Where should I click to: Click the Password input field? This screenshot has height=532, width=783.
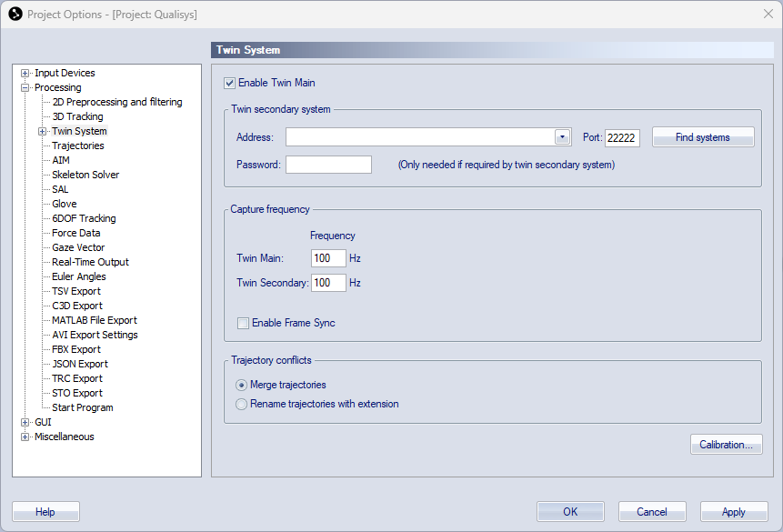[x=328, y=165]
